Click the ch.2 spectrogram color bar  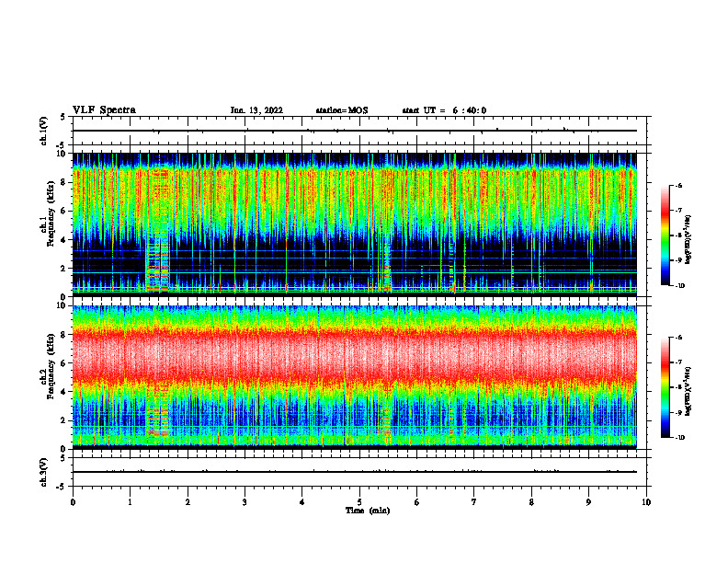(665, 387)
